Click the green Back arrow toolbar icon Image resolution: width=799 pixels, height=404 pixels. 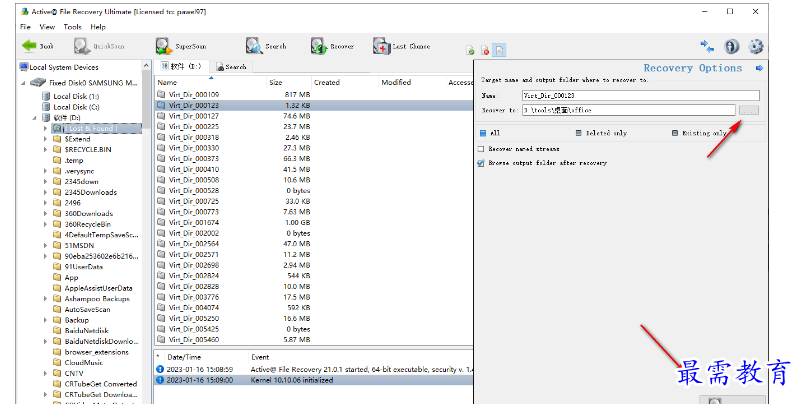(x=29, y=46)
